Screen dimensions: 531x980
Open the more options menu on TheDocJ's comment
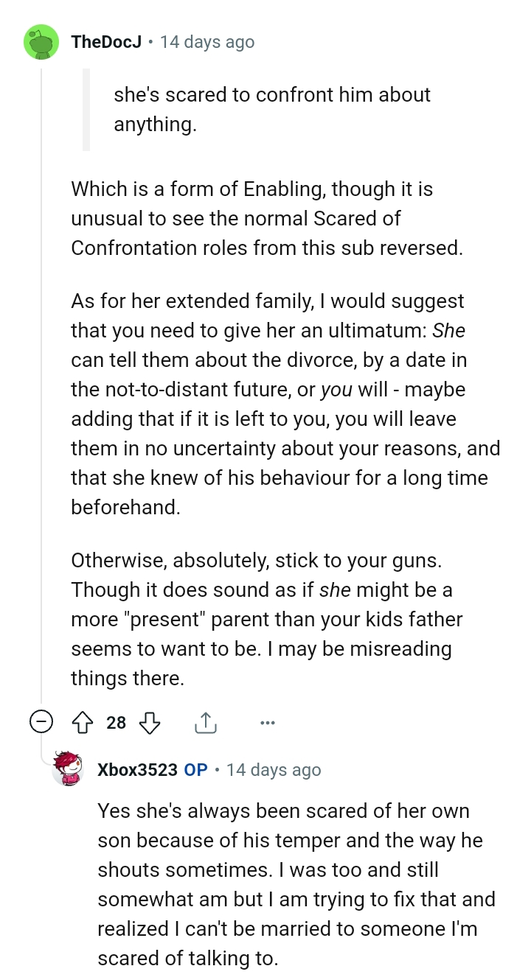point(267,723)
